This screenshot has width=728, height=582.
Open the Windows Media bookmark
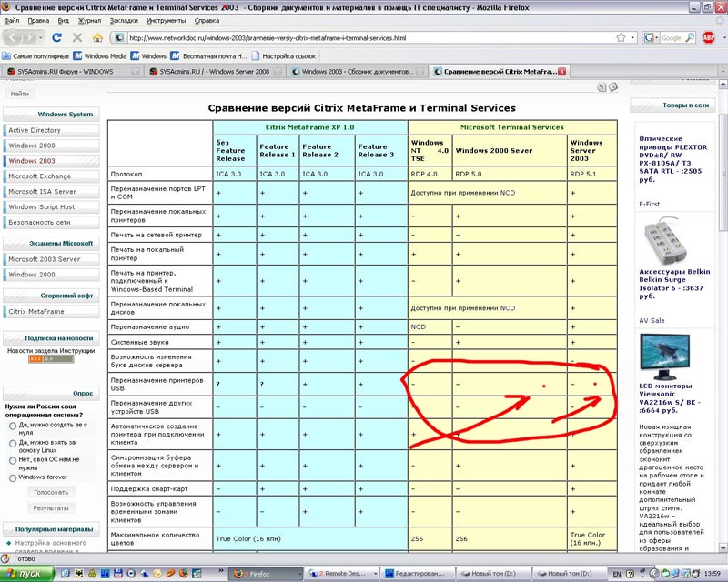[100, 56]
